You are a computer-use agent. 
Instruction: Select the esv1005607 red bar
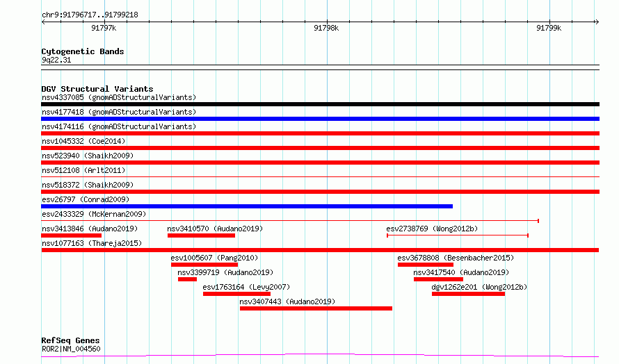tap(204, 265)
